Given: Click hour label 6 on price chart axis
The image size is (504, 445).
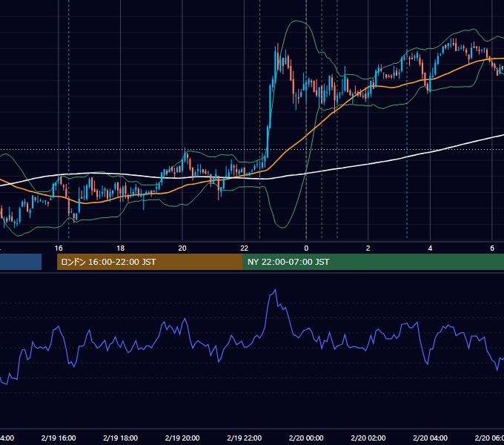Looking at the screenshot, I should (492, 248).
